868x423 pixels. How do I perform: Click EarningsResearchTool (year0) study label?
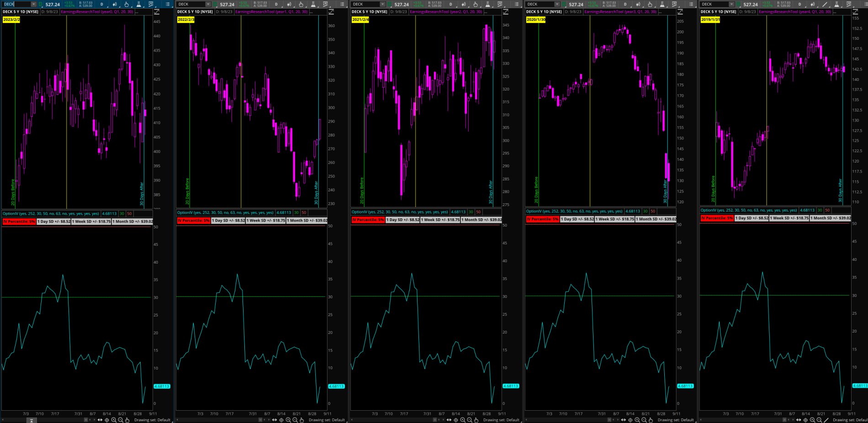coord(97,12)
